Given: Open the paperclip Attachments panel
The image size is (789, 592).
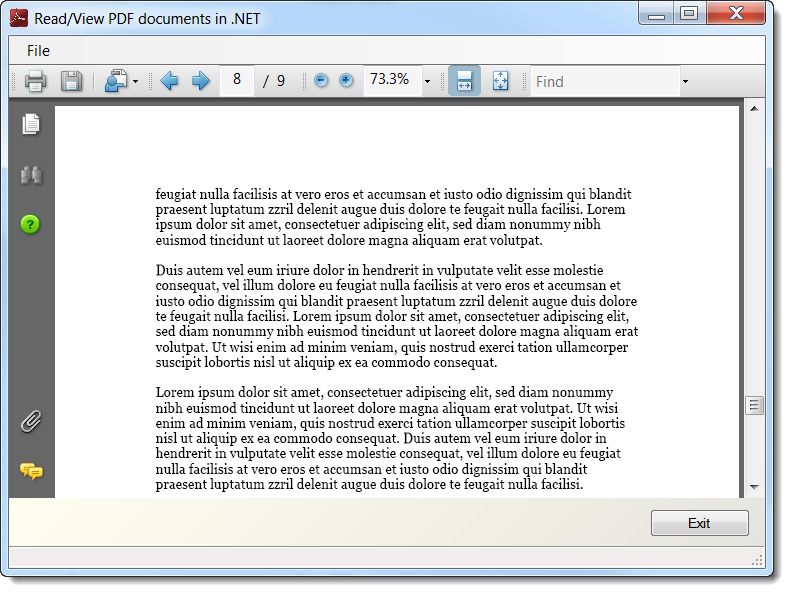Looking at the screenshot, I should pos(31,421).
